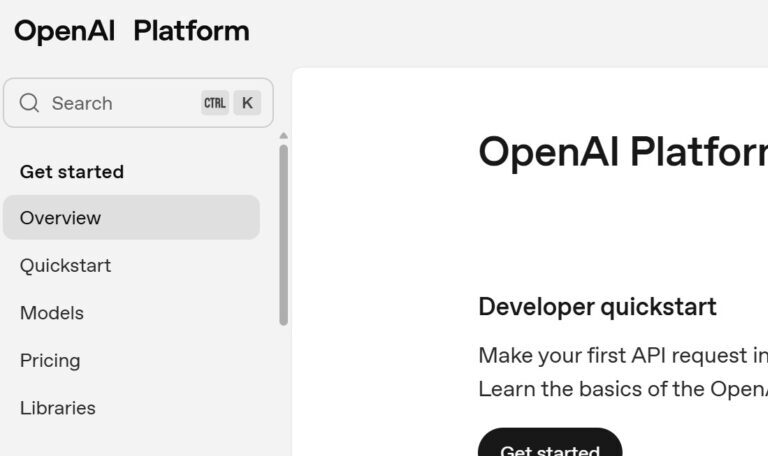Click the Get started section header
This screenshot has width=768, height=456.
tap(72, 172)
